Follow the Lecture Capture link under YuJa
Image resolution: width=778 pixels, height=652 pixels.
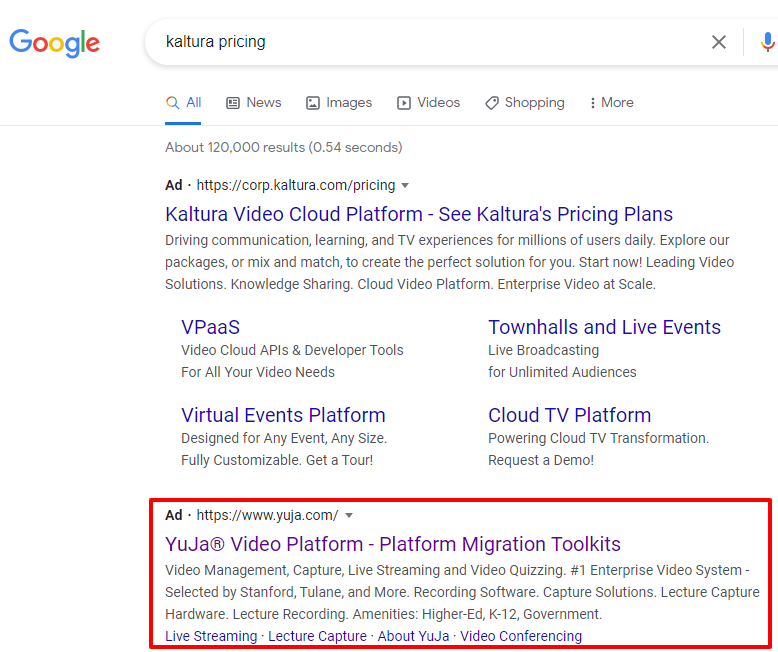coord(318,636)
